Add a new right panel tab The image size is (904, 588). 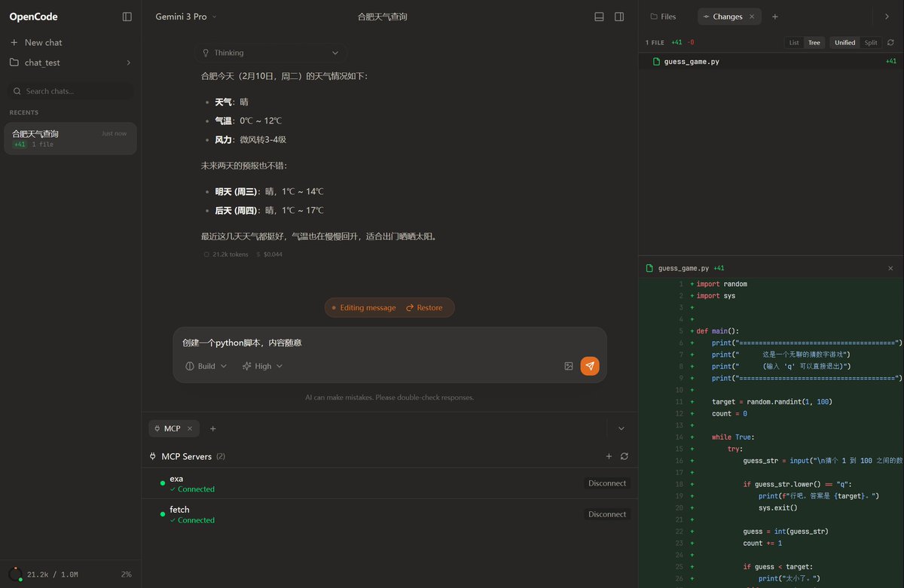tap(775, 17)
